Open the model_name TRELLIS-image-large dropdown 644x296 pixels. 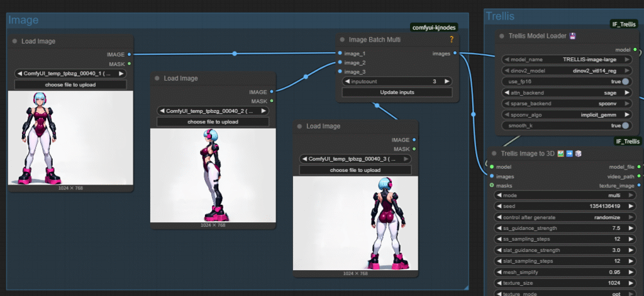point(569,59)
